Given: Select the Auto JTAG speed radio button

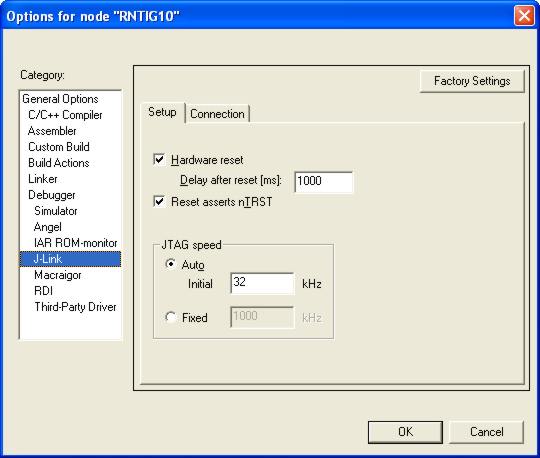Looking at the screenshot, I should click(170, 264).
